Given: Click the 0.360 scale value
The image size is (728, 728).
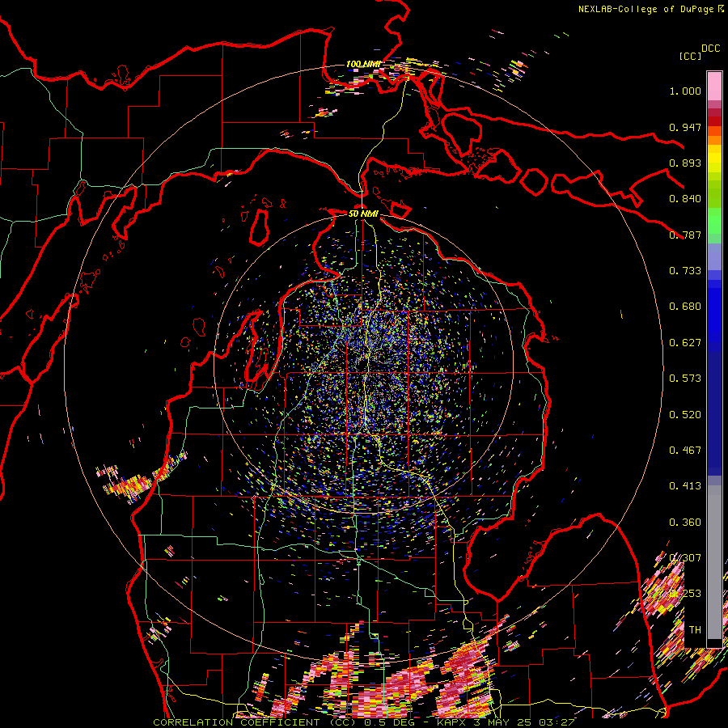Looking at the screenshot, I should click(x=685, y=523).
